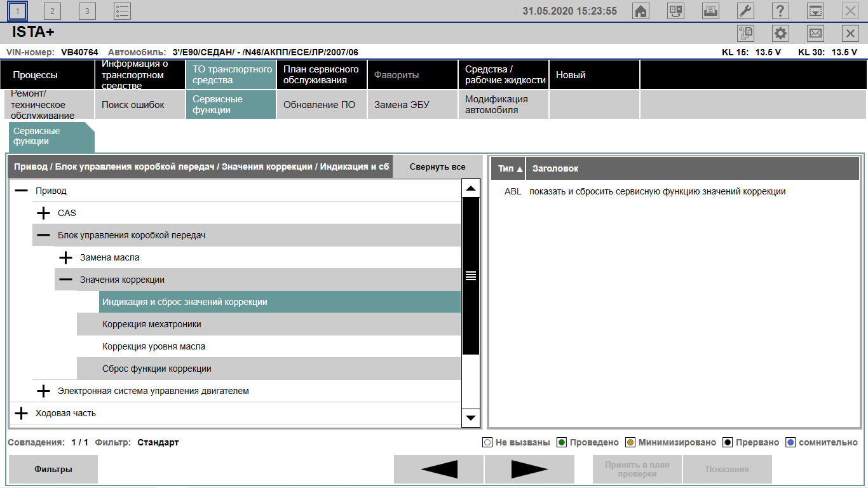Expand the Замена масла node
The height and width of the screenshot is (488, 868).
click(x=65, y=257)
